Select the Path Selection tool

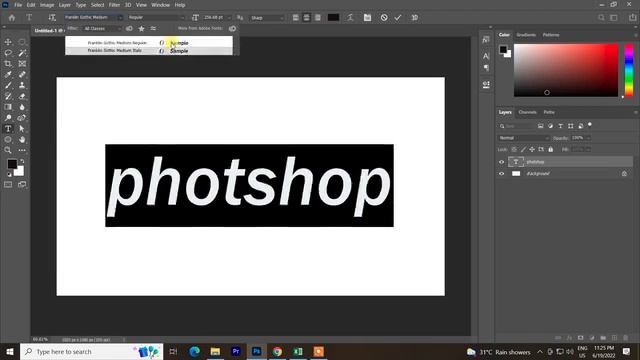point(22,129)
